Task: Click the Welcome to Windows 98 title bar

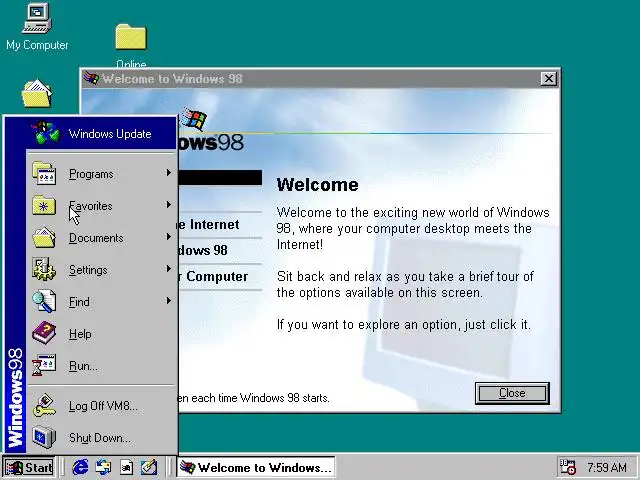Action: point(320,78)
